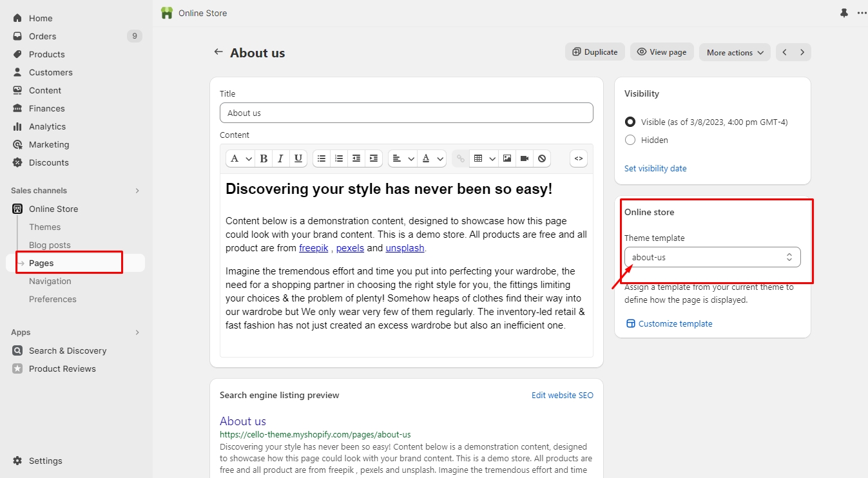The width and height of the screenshot is (868, 478).
Task: Insert a video using the camera icon
Action: tap(525, 158)
